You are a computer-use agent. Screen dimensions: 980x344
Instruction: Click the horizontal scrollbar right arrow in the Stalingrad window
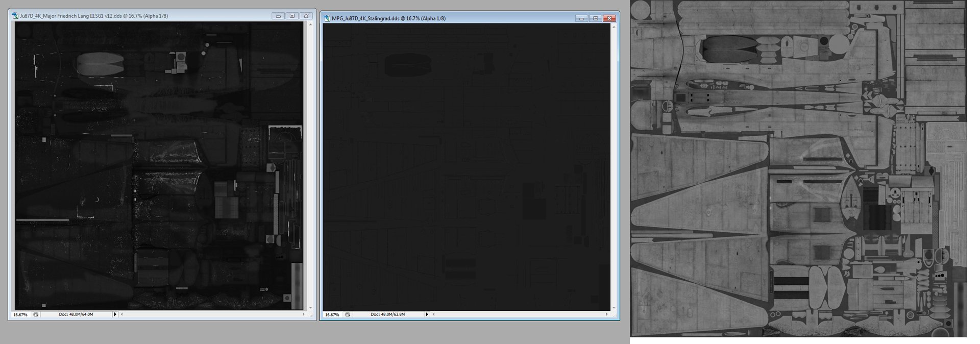(x=607, y=314)
